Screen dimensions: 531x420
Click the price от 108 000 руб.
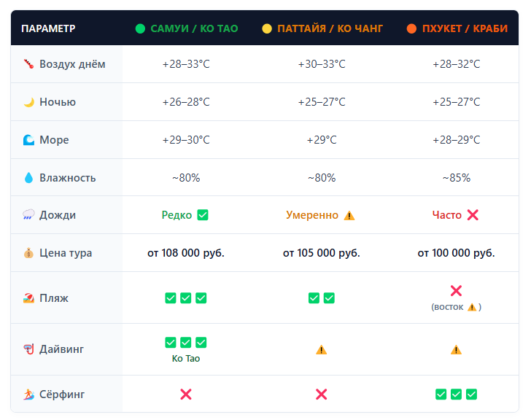pos(186,253)
